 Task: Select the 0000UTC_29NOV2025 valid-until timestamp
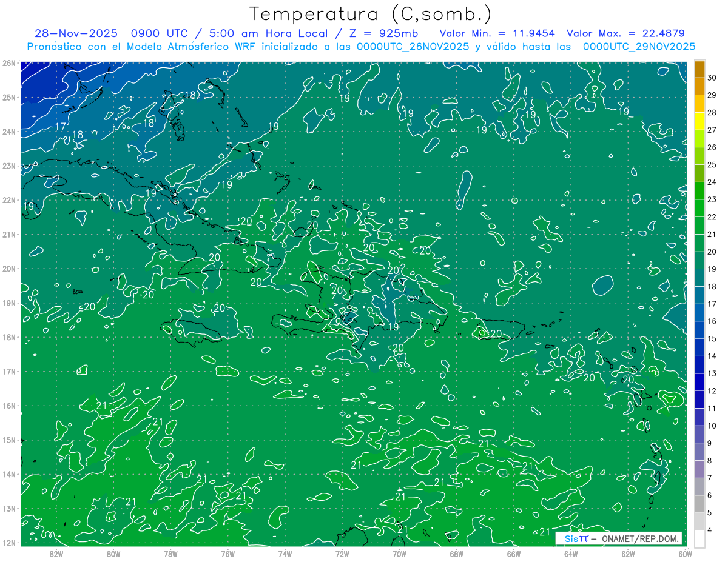(639, 46)
